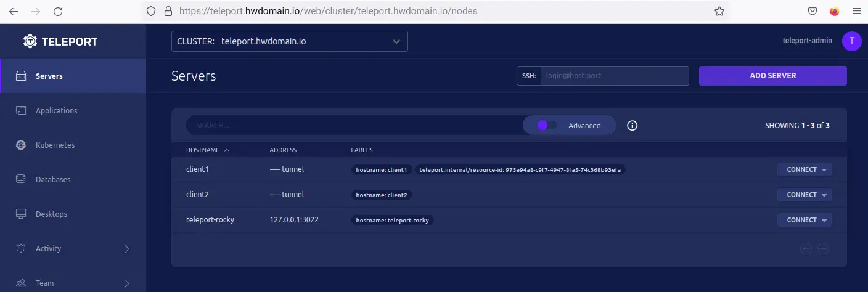Click the hostname: client2 label
Screen dimensions: 868x292
(x=382, y=195)
